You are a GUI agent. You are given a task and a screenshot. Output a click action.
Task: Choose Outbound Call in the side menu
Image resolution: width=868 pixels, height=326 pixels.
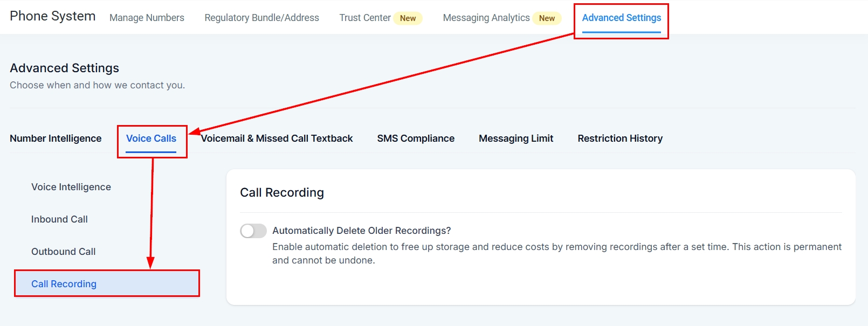pos(63,252)
